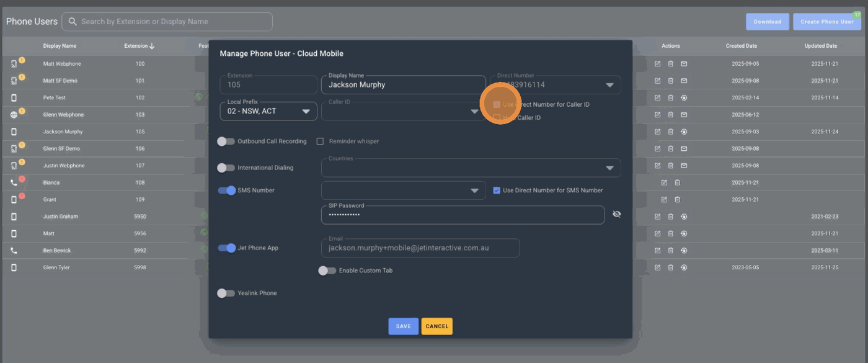The image size is (868, 363).
Task: Click the Display Name input field
Action: pos(403,85)
